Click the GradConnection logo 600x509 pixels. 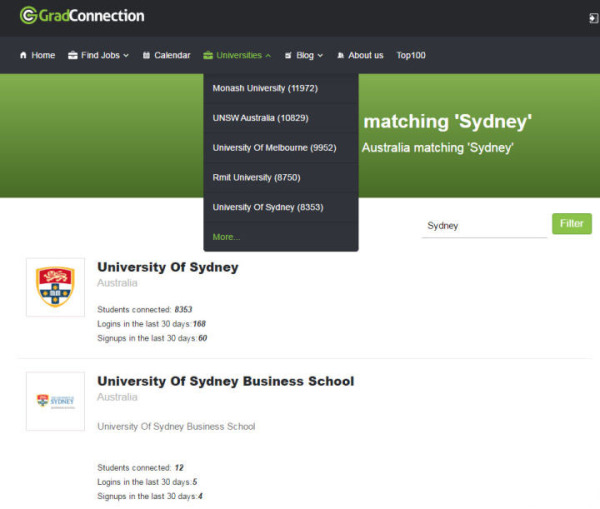click(x=82, y=16)
